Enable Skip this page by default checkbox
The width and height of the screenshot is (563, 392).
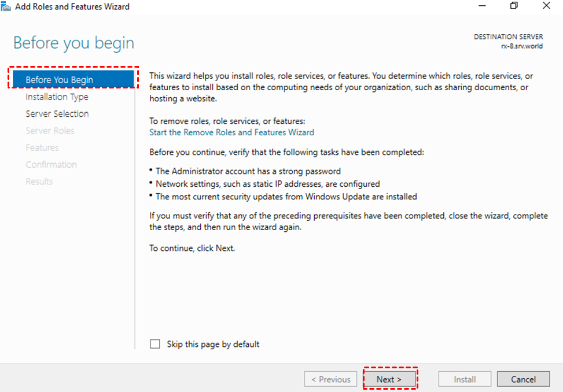[155, 344]
